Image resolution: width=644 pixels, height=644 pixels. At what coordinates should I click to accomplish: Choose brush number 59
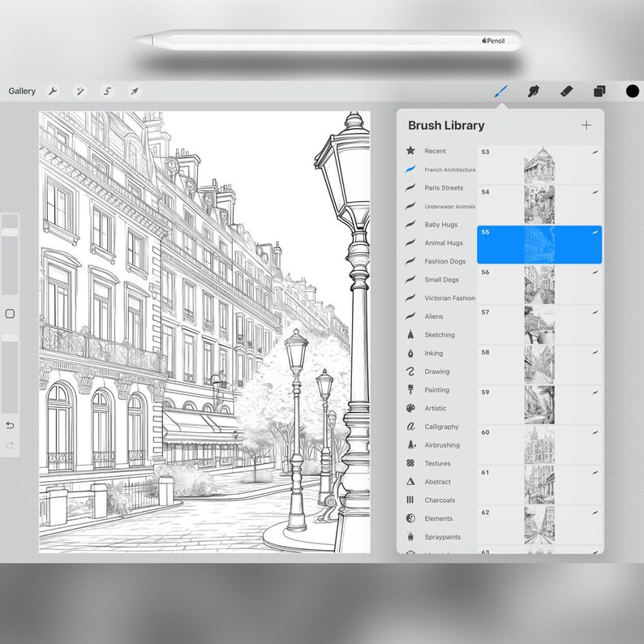tap(539, 405)
